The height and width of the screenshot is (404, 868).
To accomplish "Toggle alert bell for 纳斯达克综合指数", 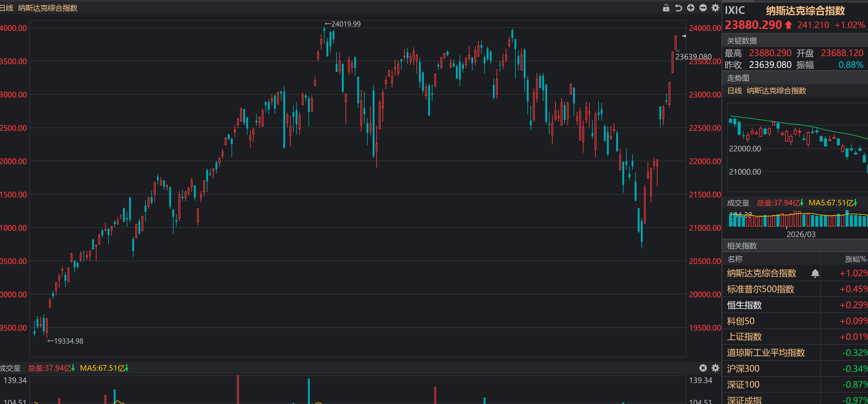I will pos(815,273).
